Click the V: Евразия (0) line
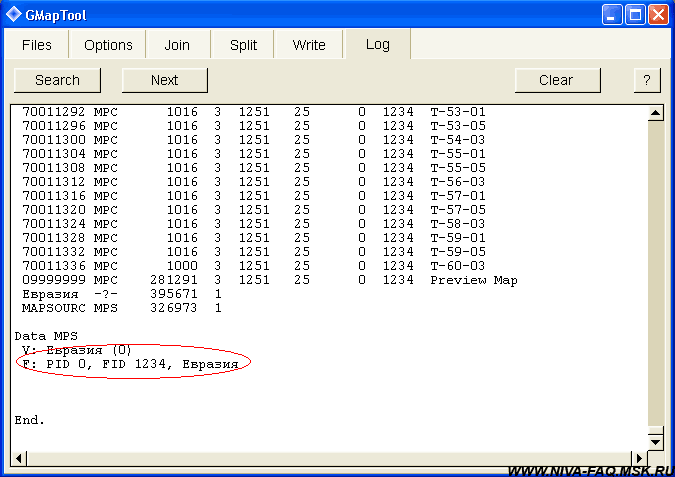 point(77,350)
